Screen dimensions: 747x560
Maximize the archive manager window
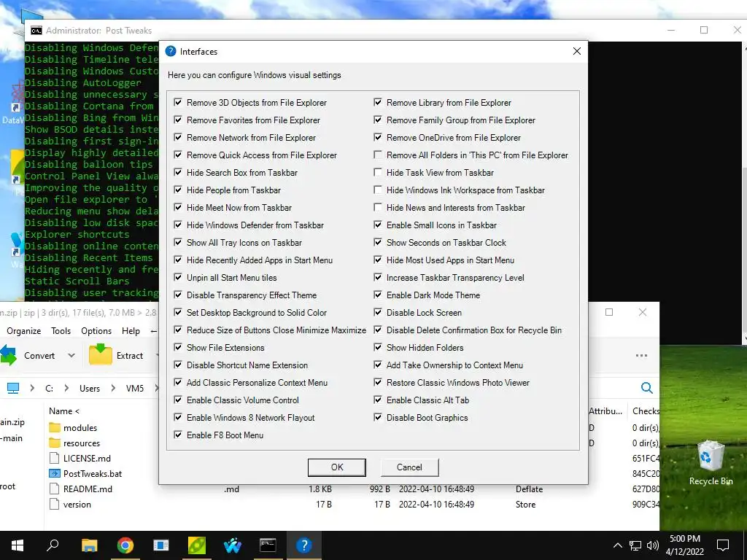point(609,312)
